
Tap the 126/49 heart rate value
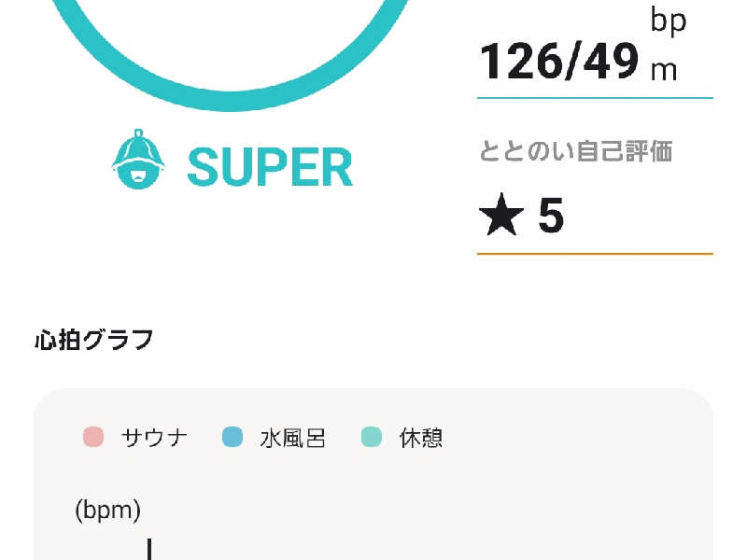559,61
